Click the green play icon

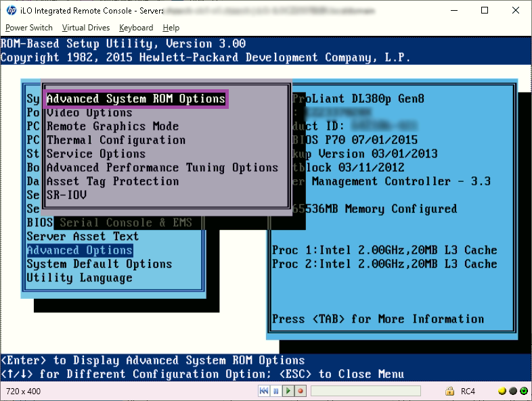coord(288,391)
